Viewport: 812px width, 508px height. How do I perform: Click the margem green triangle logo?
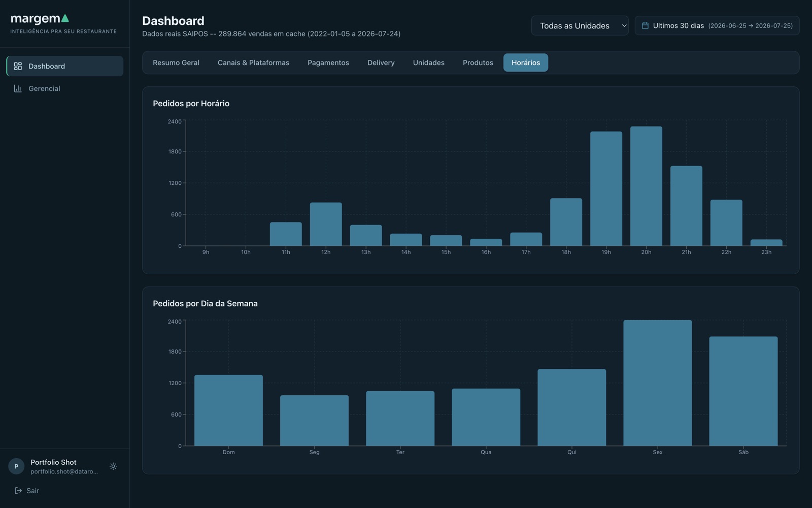[64, 18]
